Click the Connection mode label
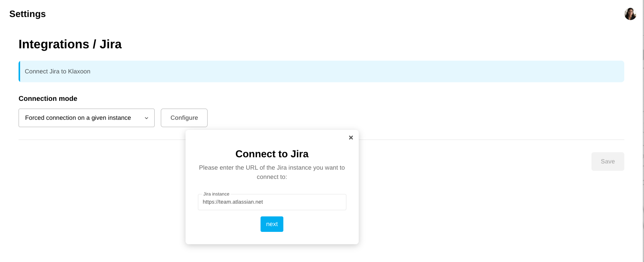Viewport: 644px width, 262px height. click(48, 99)
